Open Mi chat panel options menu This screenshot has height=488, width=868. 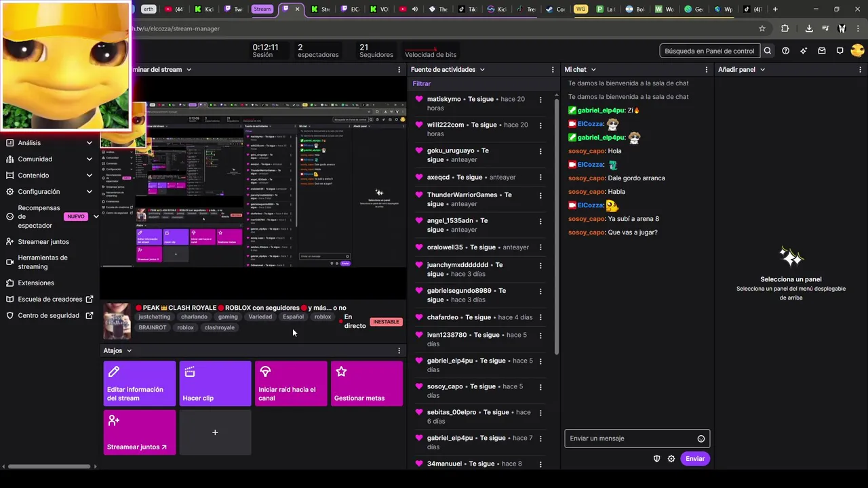pyautogui.click(x=707, y=70)
